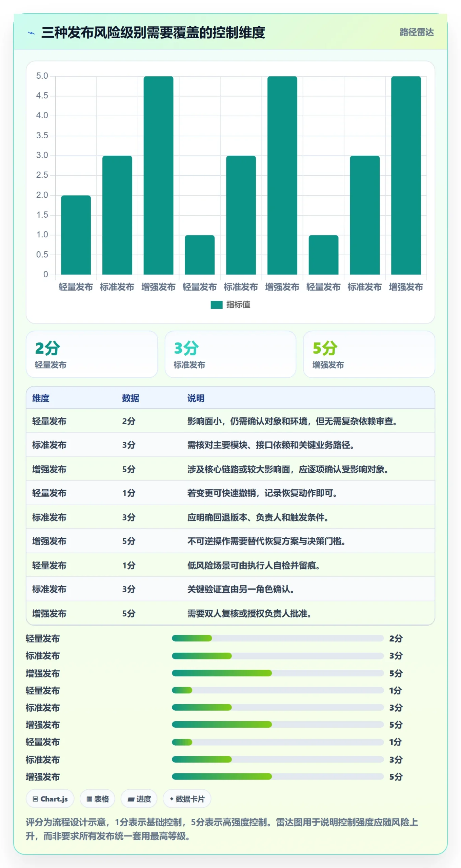Click the 2分 value beside the progress bar
The image size is (461, 868).
[x=396, y=638]
